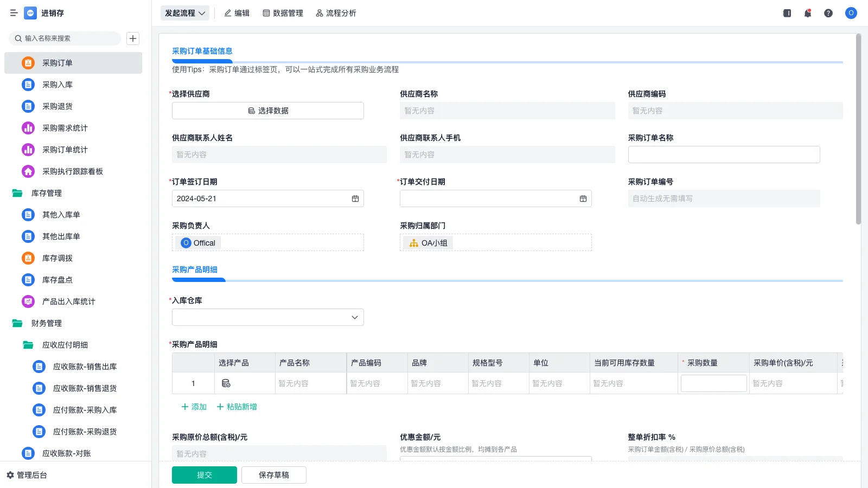868x488 pixels.
Task: Click the 采购数量 input in row 1
Action: tap(714, 383)
